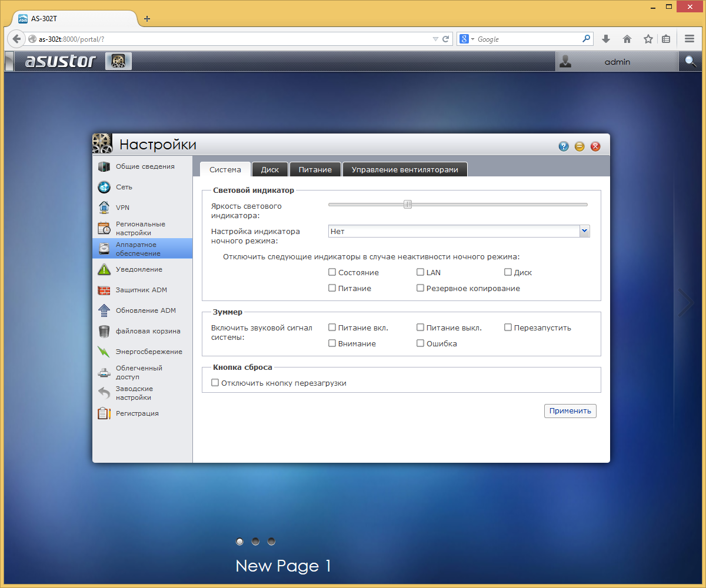Adjust the LED brightness slider handle

coord(407,205)
